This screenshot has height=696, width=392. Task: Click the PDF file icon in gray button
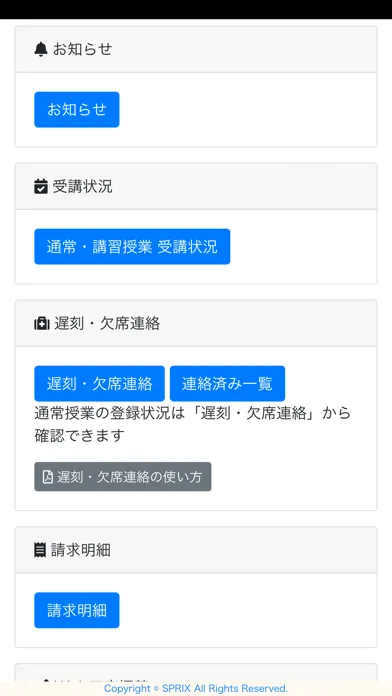(x=48, y=477)
